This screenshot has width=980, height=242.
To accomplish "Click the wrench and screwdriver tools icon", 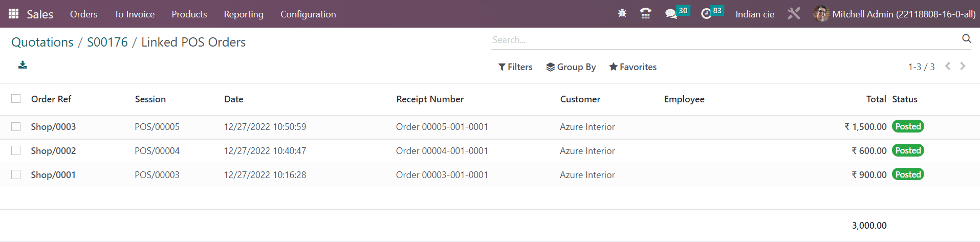I will coord(794,14).
